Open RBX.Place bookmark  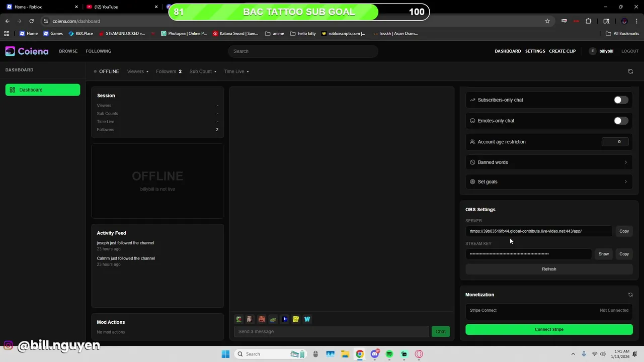[80, 33]
